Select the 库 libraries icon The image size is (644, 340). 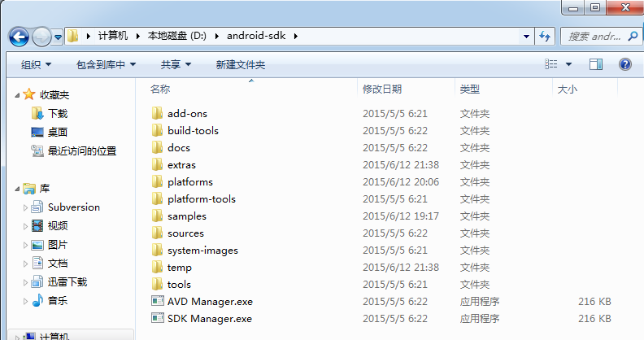pos(29,189)
